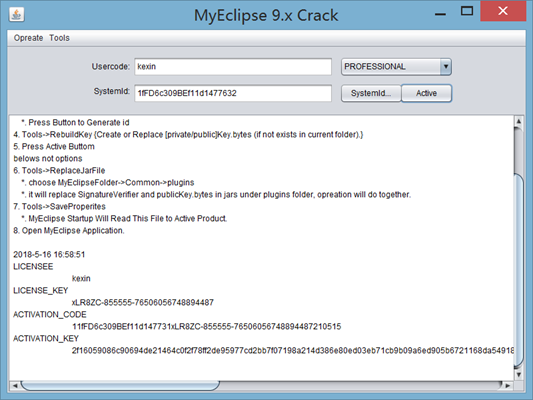Maximize the MyEclipse 9.x Crack window
This screenshot has width=533, height=400.
point(467,11)
